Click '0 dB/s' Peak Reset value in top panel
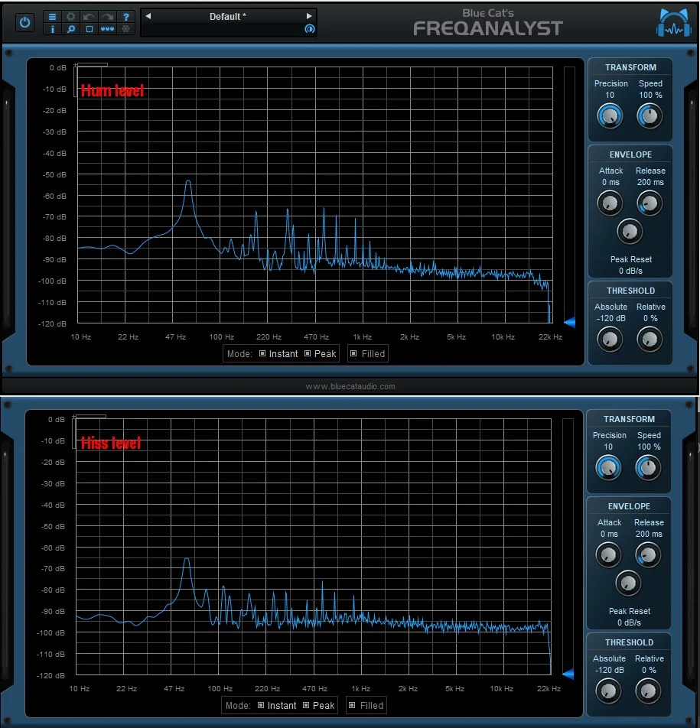 point(630,271)
